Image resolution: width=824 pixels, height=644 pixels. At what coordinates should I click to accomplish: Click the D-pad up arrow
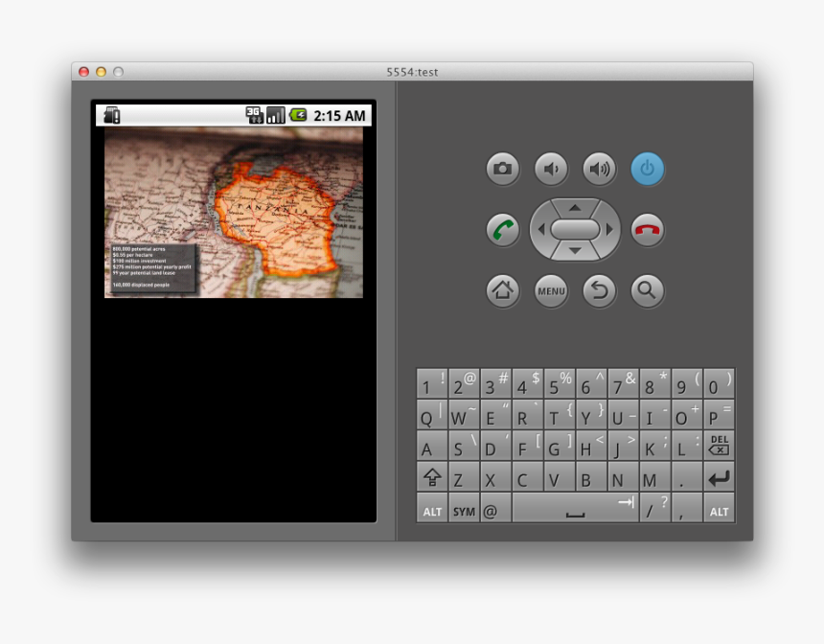pyautogui.click(x=575, y=208)
